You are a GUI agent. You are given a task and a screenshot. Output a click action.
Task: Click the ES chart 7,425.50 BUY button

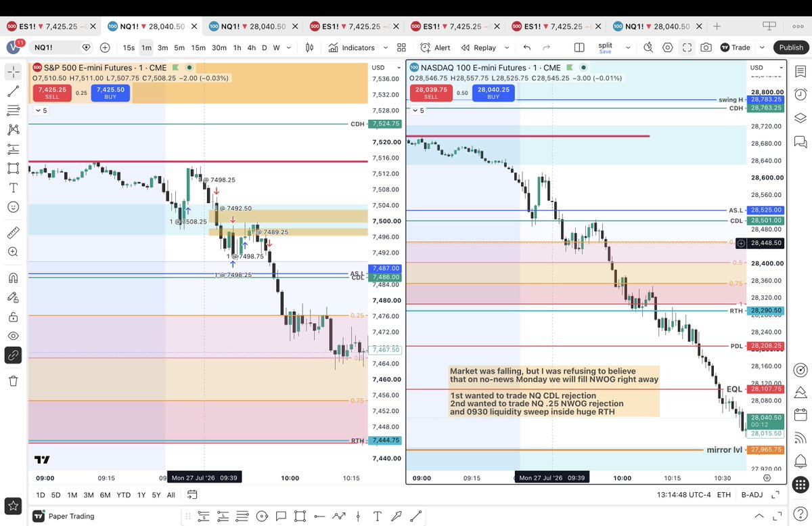pos(110,93)
